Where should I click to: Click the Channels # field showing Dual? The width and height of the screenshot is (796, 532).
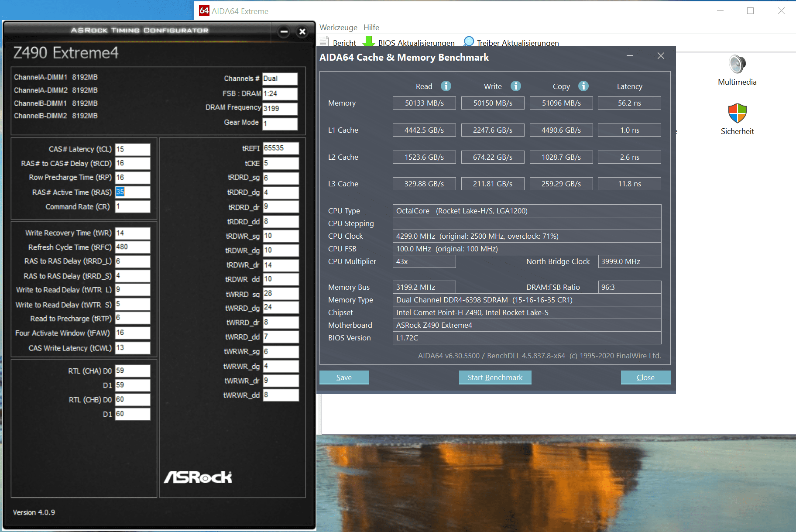(280, 79)
